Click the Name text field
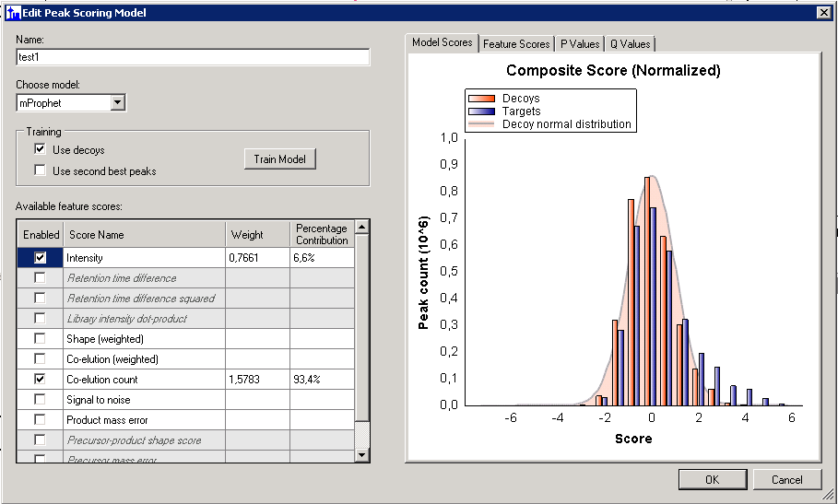 [x=193, y=57]
